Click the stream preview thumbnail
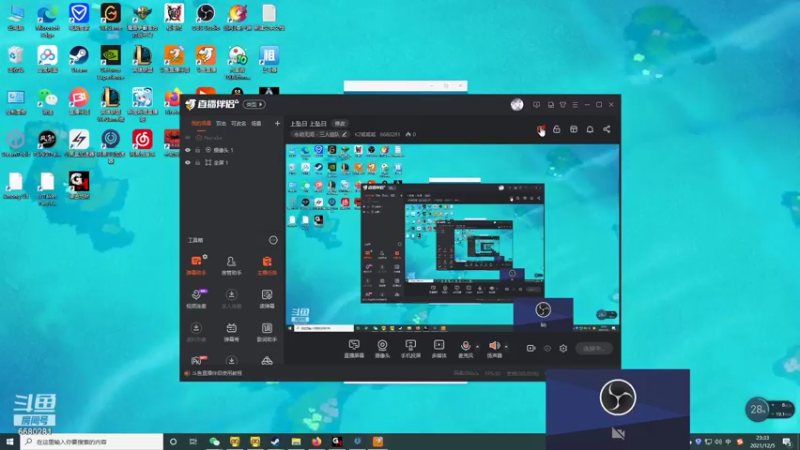Image resolution: width=800 pixels, height=450 pixels. 453,238
